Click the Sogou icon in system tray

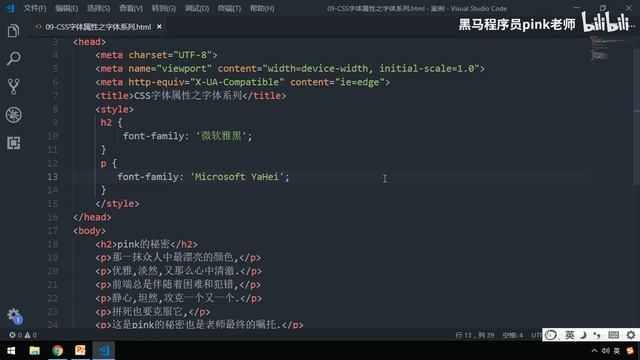(631, 351)
